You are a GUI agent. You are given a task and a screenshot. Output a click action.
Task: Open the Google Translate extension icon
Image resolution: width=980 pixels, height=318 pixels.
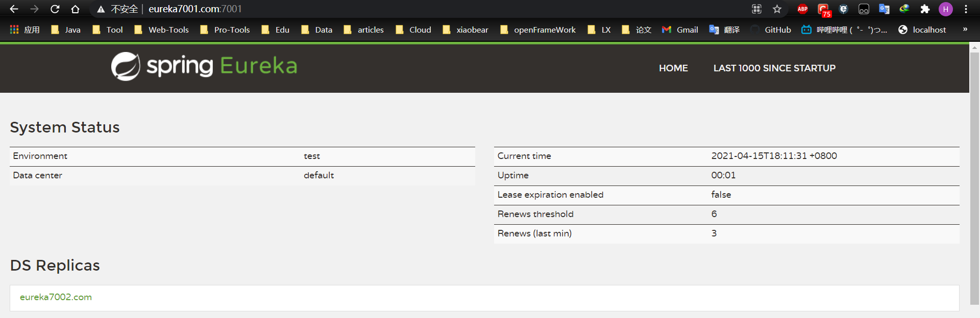pos(884,9)
